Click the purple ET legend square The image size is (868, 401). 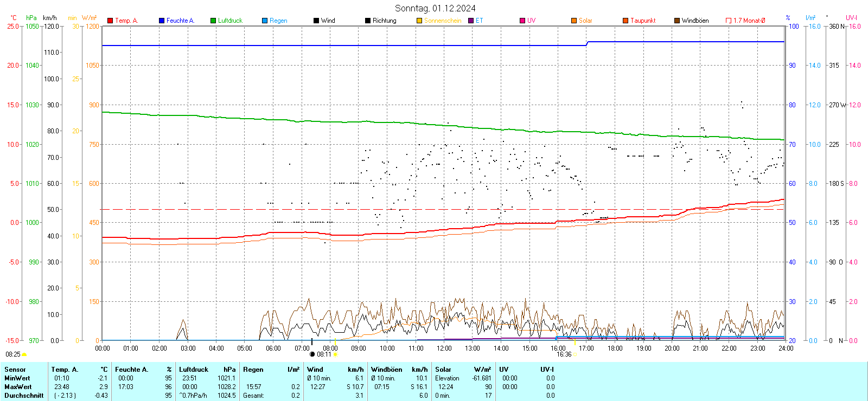pyautogui.click(x=471, y=21)
